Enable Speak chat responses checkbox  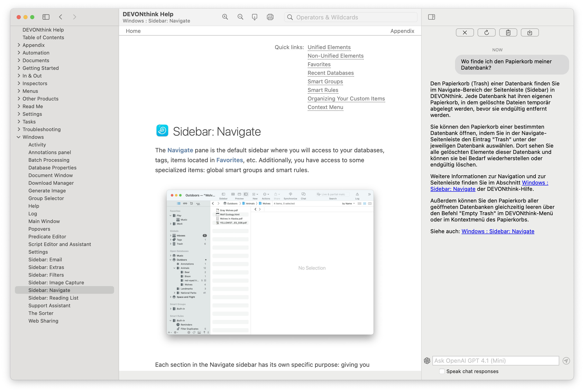(442, 371)
